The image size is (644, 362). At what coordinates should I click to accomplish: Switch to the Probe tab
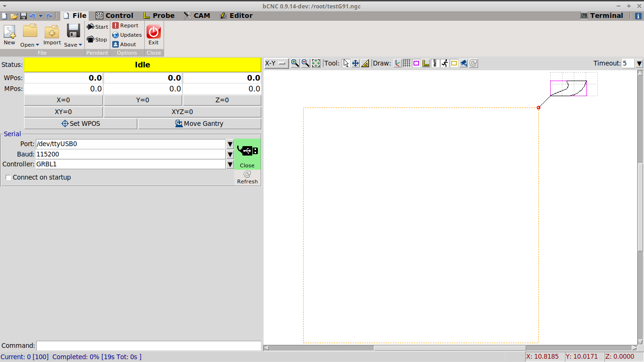click(159, 16)
